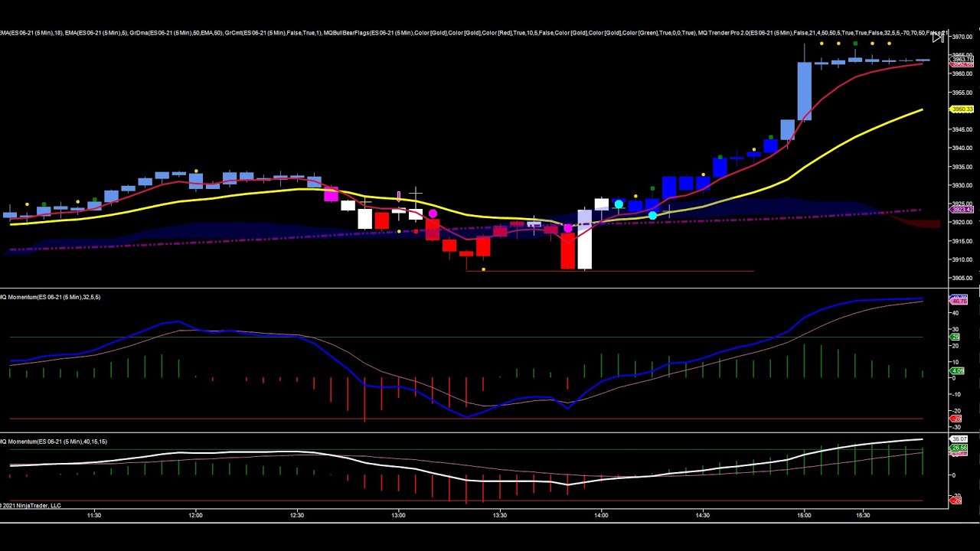Click the green 4.09 value swatch
Screen dimensions: 980x551
tap(958, 370)
